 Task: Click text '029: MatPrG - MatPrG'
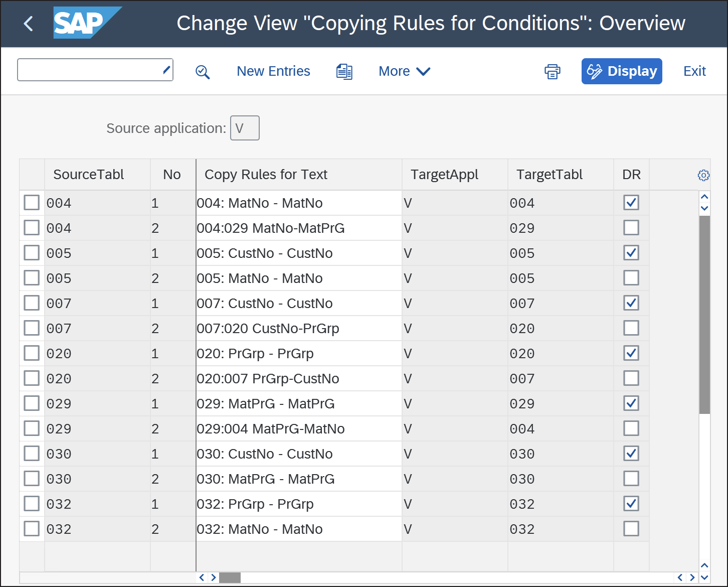(266, 403)
